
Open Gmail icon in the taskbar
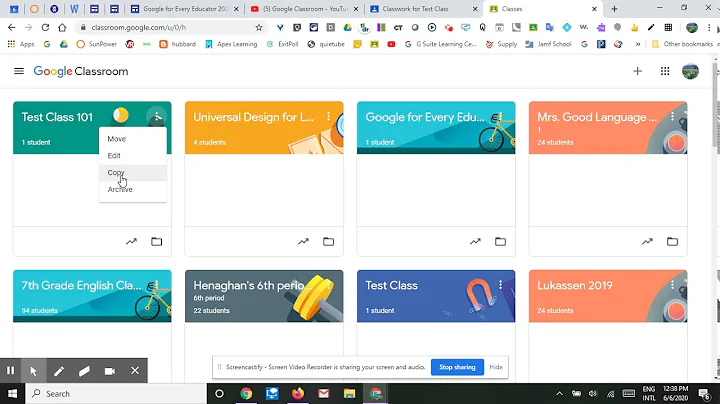pyautogui.click(x=324, y=393)
